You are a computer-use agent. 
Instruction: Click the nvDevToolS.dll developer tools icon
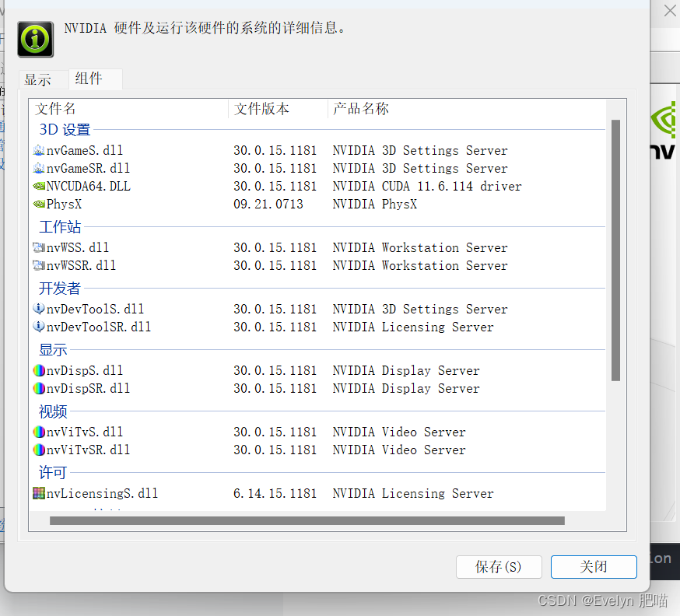38,309
